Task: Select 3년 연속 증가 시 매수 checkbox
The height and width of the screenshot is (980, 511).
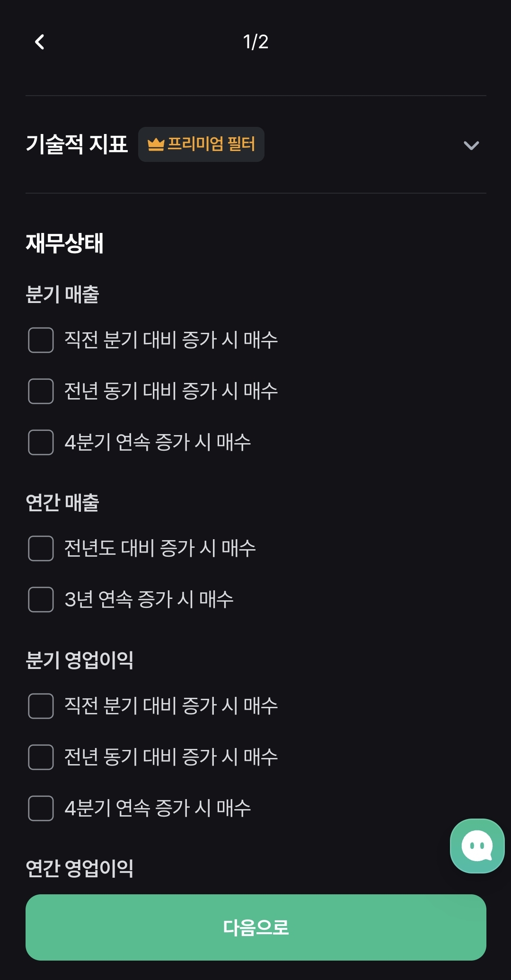Action: (x=41, y=599)
